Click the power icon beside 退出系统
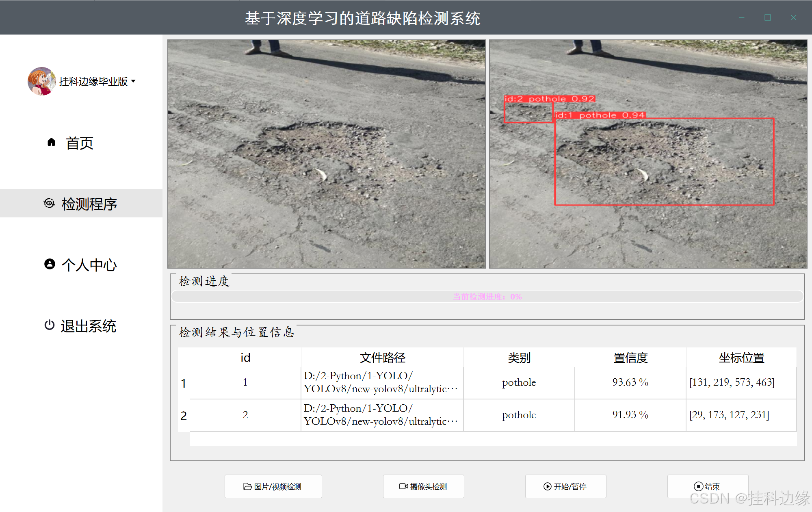812x512 pixels. click(x=49, y=325)
